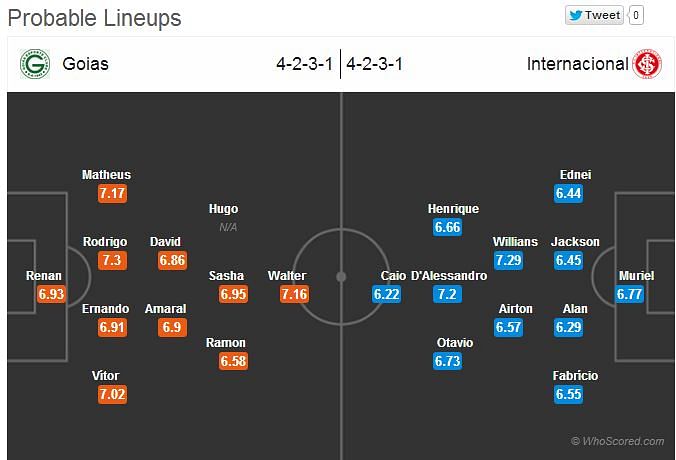Click the Tweet button

(595, 16)
